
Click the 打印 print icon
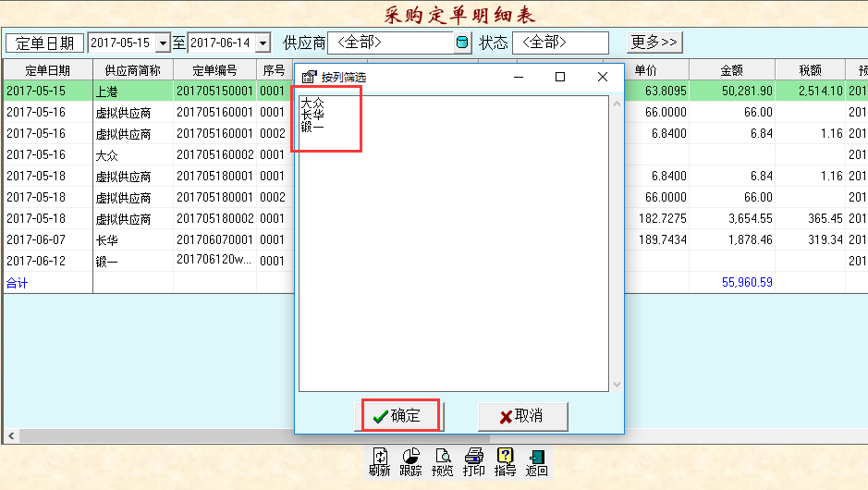[474, 461]
